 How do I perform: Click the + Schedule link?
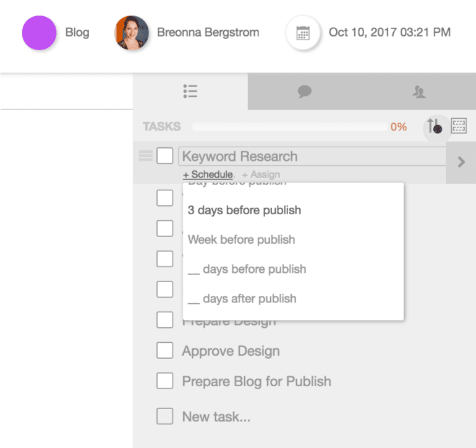[208, 174]
